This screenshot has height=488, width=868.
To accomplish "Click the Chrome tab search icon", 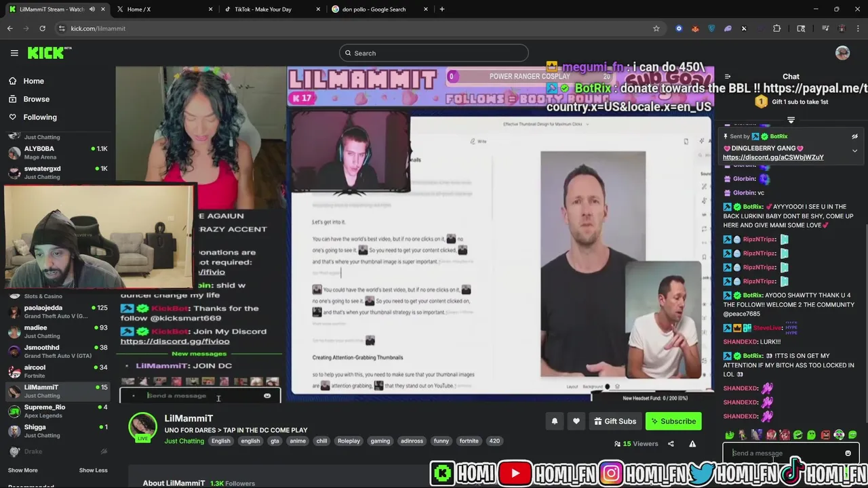I will 801,28.
